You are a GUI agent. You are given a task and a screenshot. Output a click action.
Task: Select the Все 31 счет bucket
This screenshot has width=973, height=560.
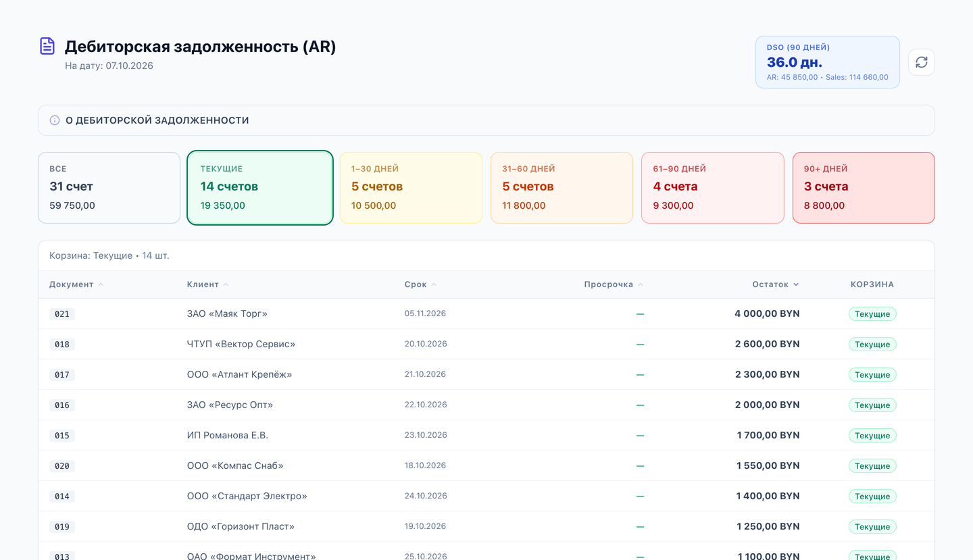pos(109,188)
